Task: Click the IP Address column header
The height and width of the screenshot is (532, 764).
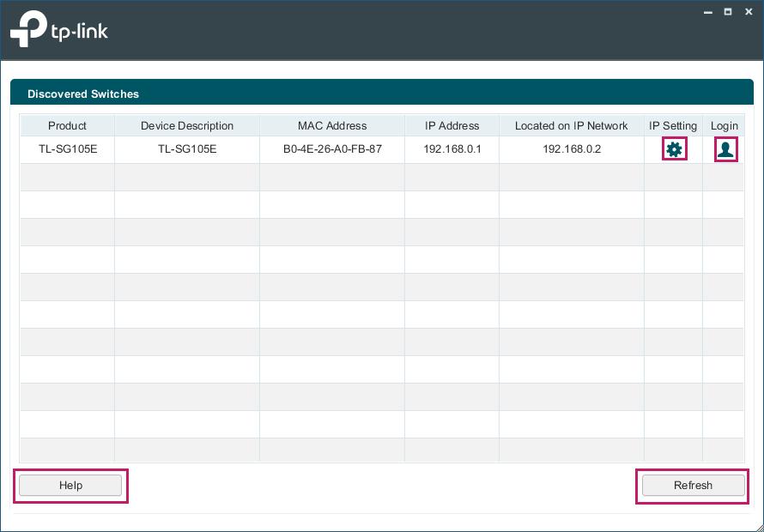Action: pyautogui.click(x=452, y=125)
